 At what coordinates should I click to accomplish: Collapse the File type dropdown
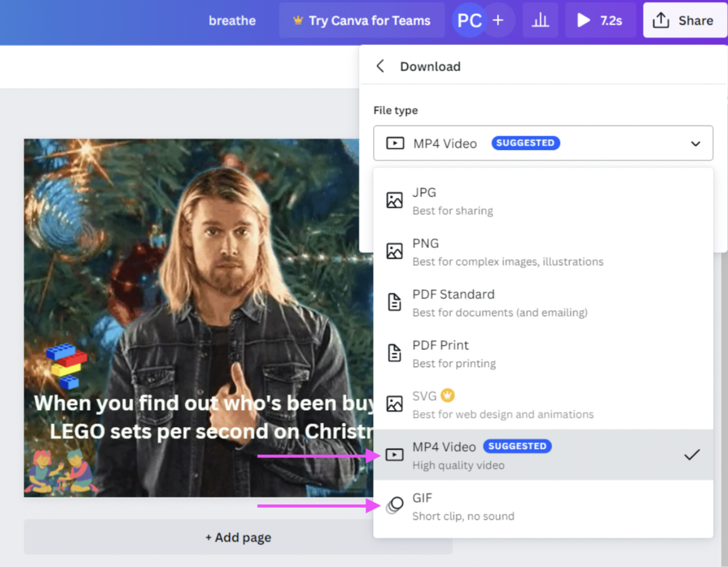543,143
